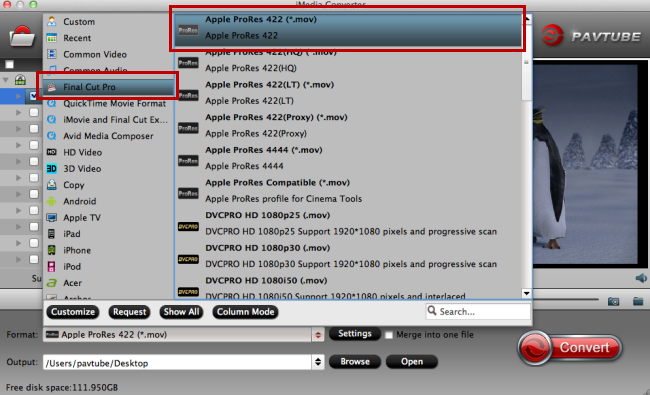Click the iPod device icon
The width and height of the screenshot is (650, 395).
coord(51,266)
